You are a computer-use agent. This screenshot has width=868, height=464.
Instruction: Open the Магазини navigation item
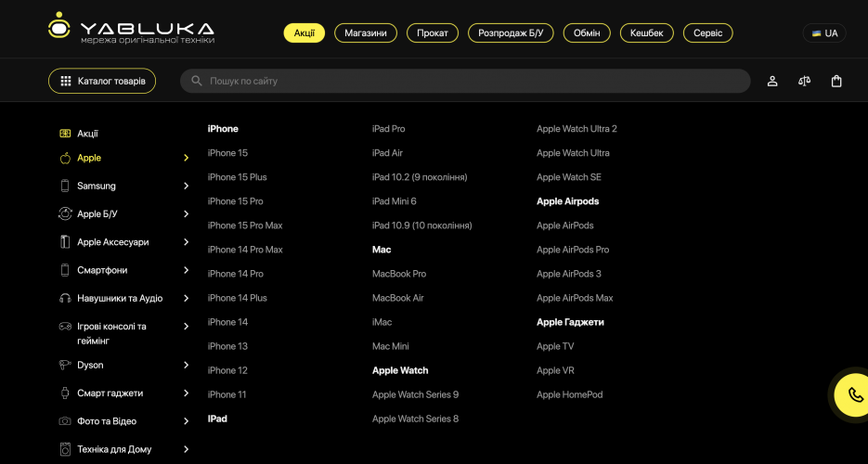tap(366, 33)
